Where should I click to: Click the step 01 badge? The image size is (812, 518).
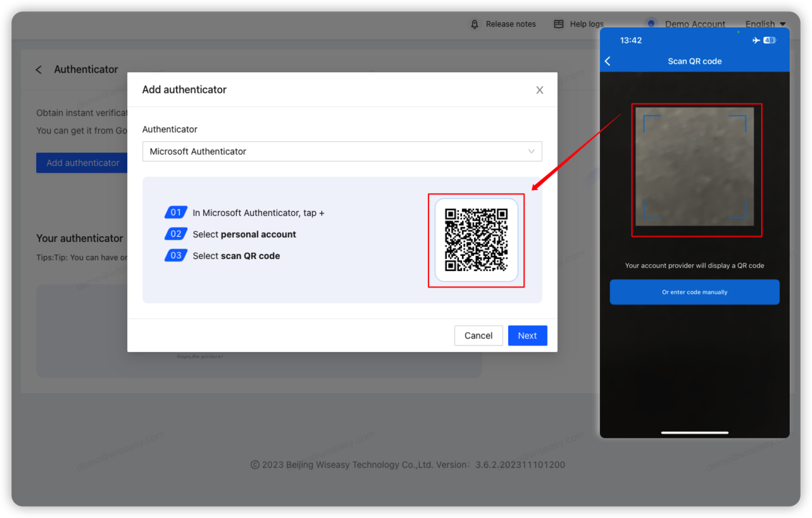[176, 213]
